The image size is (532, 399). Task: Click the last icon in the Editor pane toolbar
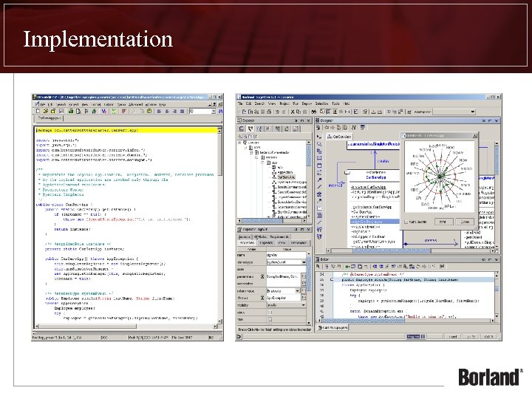click(x=442, y=267)
